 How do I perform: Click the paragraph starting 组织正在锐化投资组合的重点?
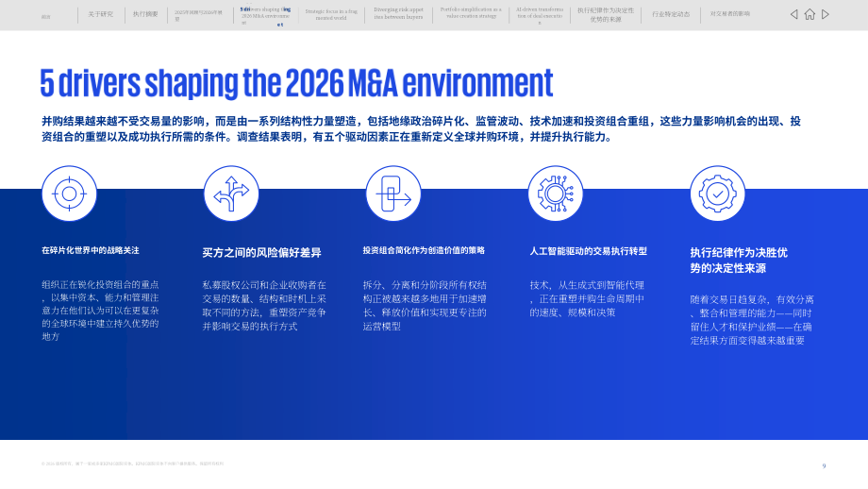click(100, 311)
